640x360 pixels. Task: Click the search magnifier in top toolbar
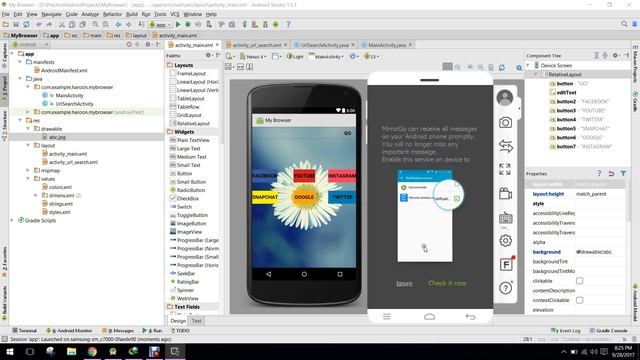(x=624, y=24)
